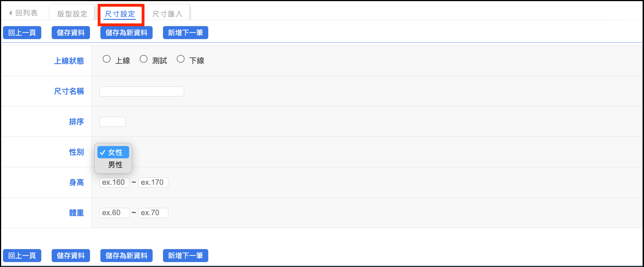Viewport: 644px width, 267px height.
Task: Open the 尺寸匯入 tab
Action: (167, 14)
